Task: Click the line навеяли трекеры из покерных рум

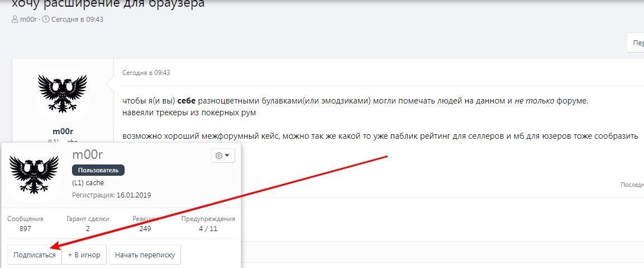Action: pyautogui.click(x=189, y=113)
